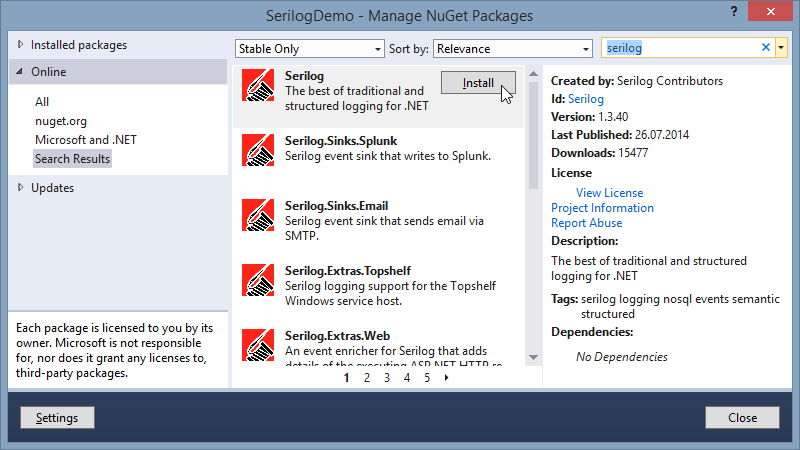Click the Created by Serilog Contributors text

[637, 81]
